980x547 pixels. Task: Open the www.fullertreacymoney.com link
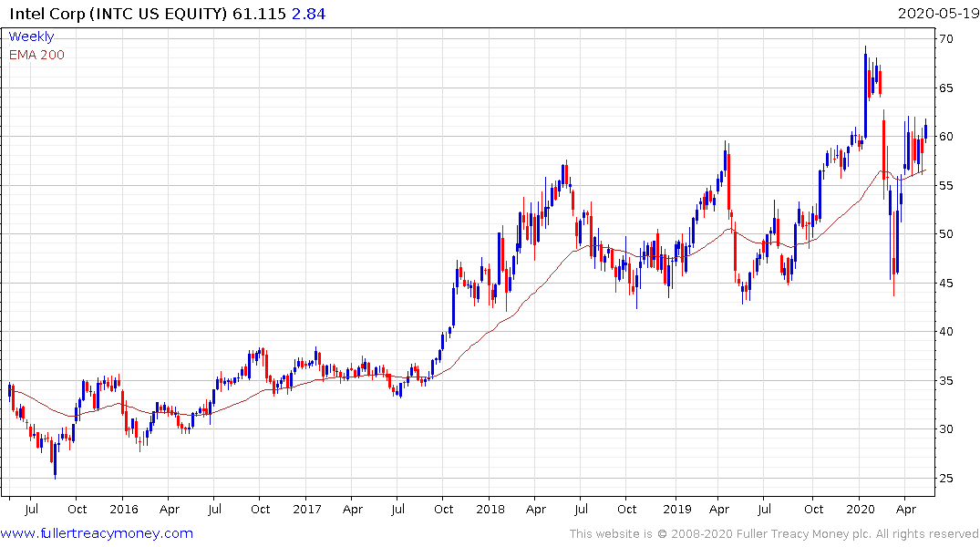[97, 533]
